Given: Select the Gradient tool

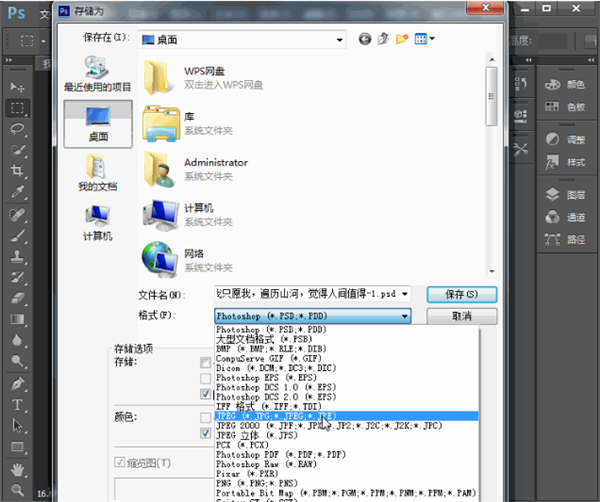Looking at the screenshot, I should pyautogui.click(x=17, y=319).
